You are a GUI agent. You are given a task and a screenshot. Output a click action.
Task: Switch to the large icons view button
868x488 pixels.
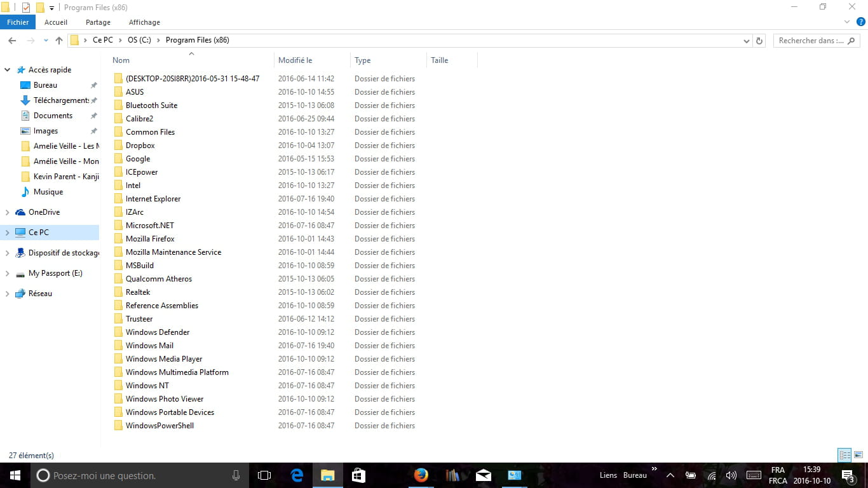point(858,455)
